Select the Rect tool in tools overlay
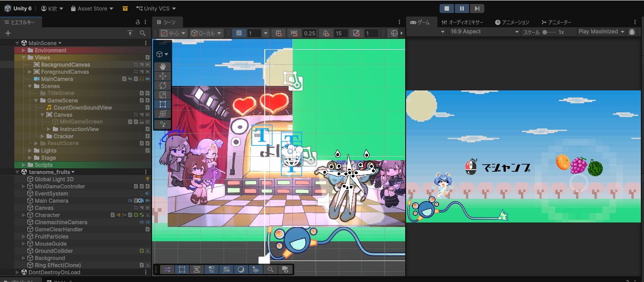The image size is (644, 282). [163, 104]
